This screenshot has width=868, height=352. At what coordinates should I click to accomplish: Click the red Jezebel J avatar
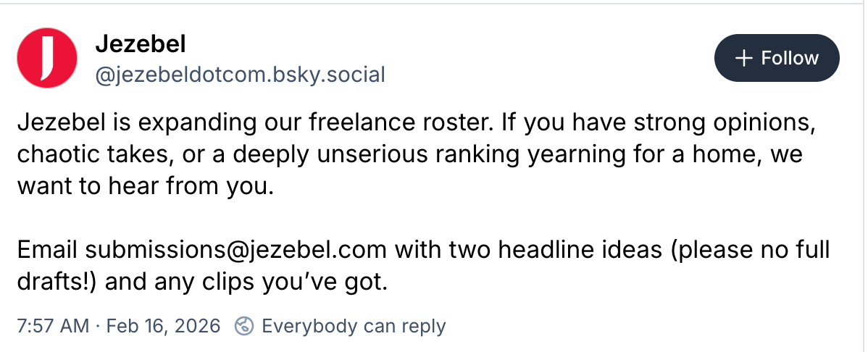tap(46, 57)
